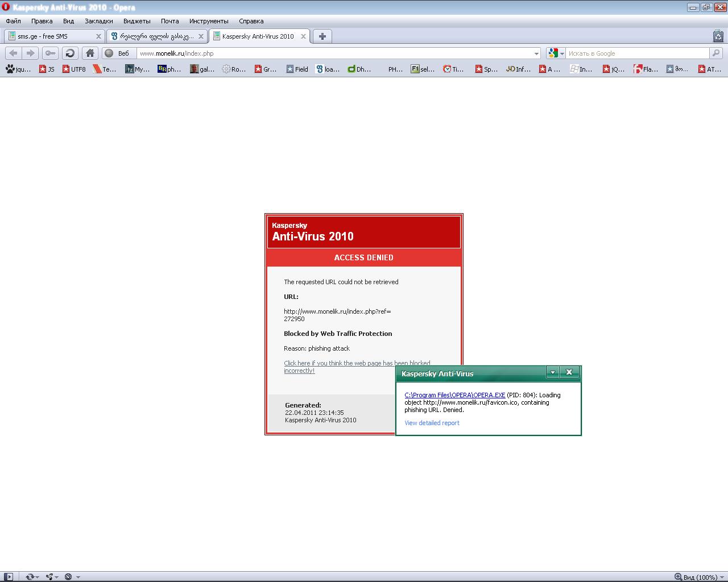This screenshot has height=582, width=728.
Task: Open the Вид menu
Action: click(x=69, y=21)
